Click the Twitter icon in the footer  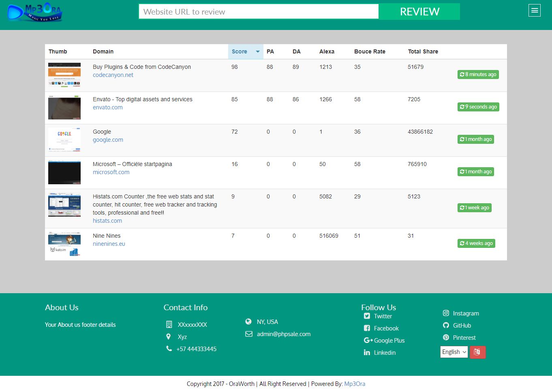367,316
